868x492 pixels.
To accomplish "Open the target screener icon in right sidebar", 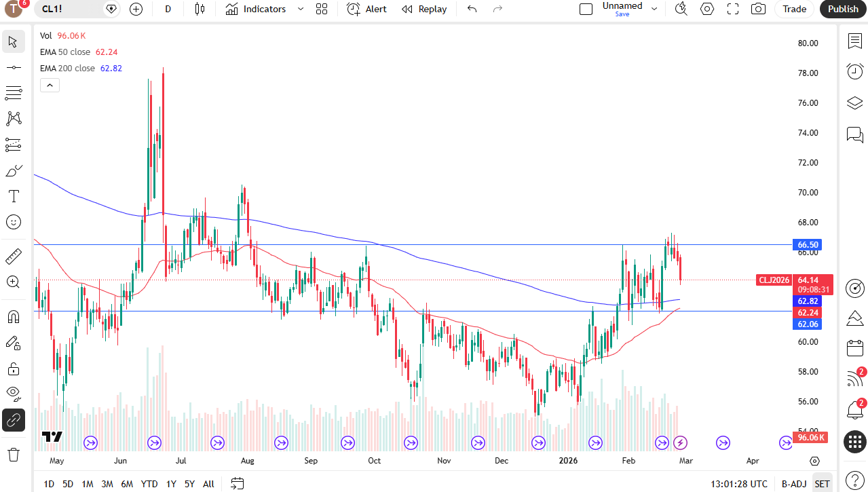I will pyautogui.click(x=854, y=288).
